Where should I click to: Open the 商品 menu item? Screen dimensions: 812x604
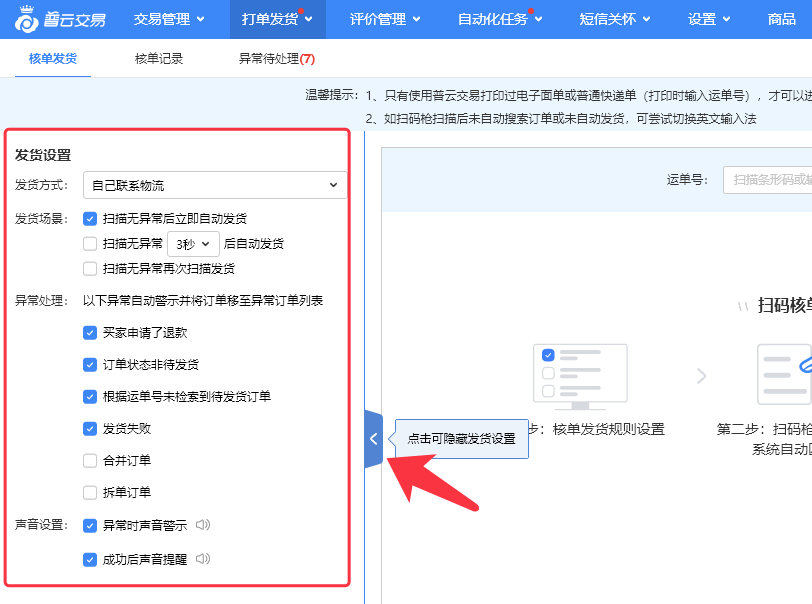[781, 19]
